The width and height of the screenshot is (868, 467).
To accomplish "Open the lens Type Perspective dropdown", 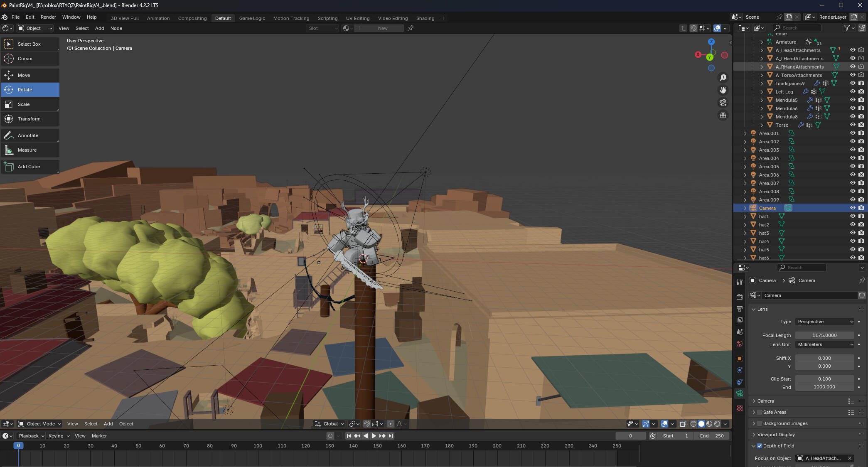I will pos(825,322).
